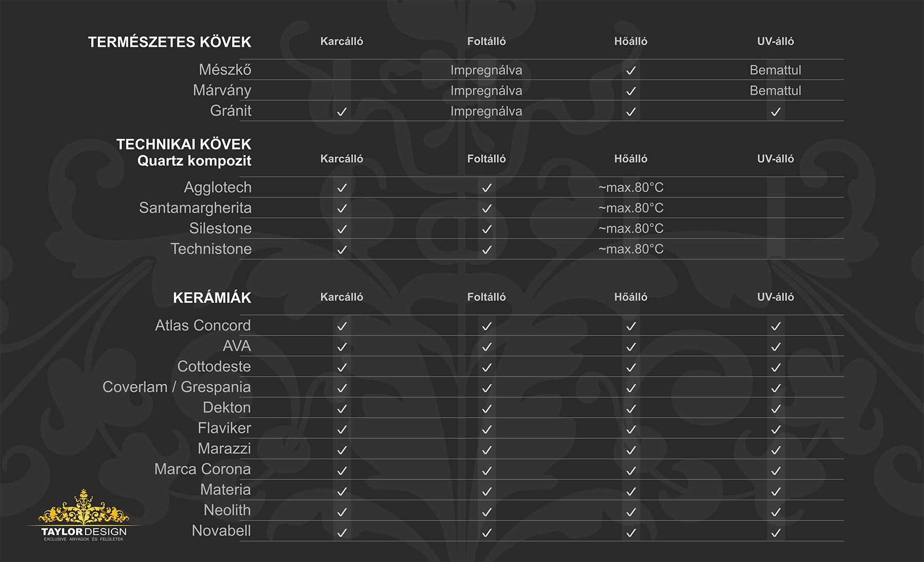
Task: Click Novabell's Foltálló checkmark
Action: click(487, 533)
